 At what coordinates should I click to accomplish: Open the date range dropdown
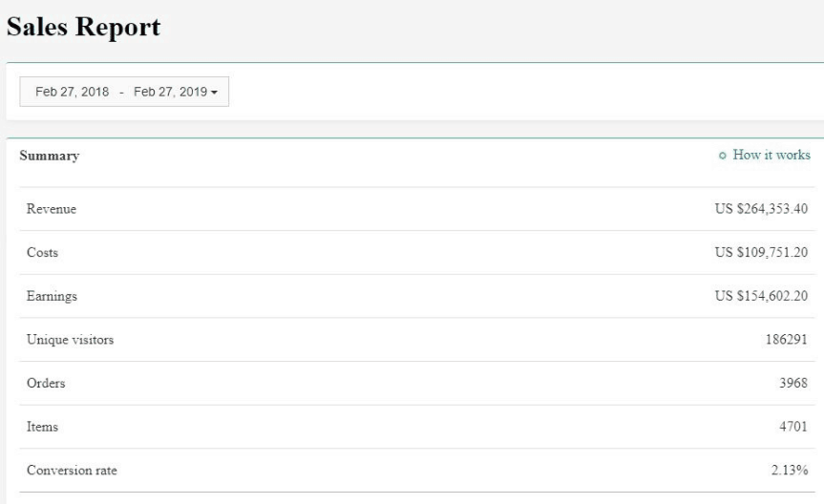(x=124, y=92)
